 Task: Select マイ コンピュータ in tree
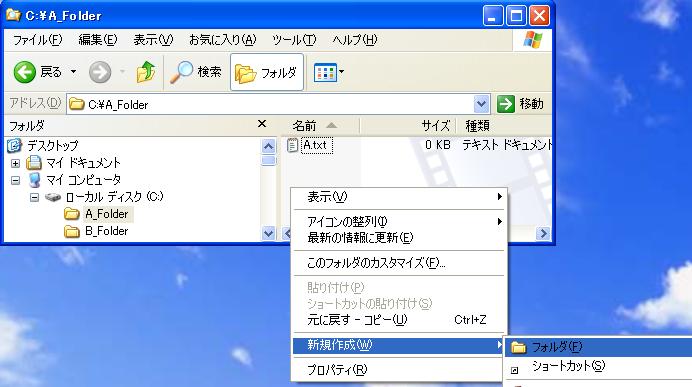(83, 180)
